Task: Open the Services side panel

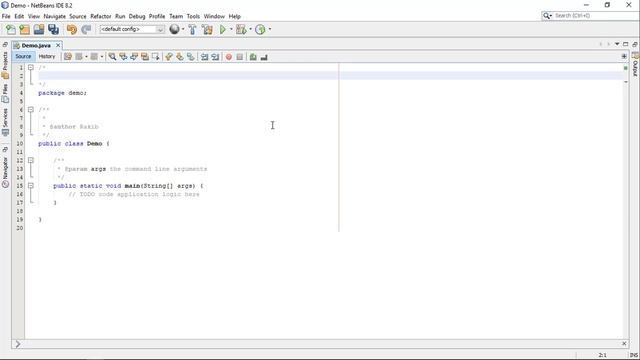Action: 5,122
